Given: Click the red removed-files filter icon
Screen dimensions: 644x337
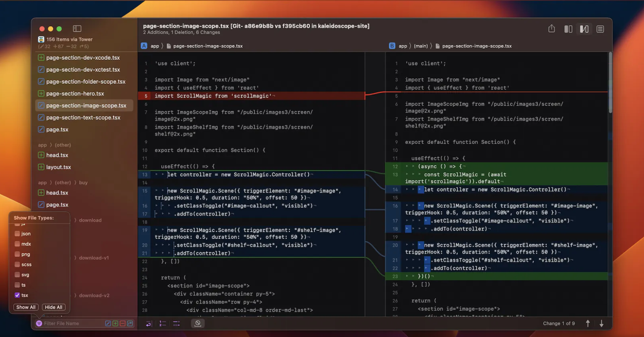Looking at the screenshot, I should coord(122,323).
